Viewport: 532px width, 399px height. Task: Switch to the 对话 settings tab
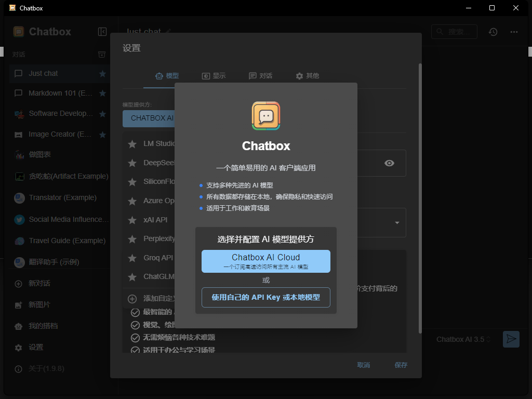tap(261, 76)
